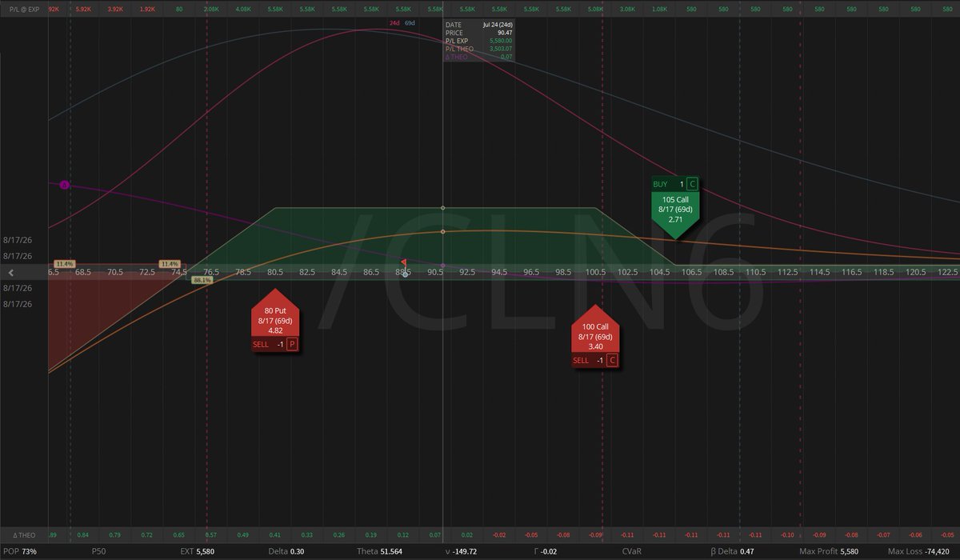This screenshot has width=960, height=560.
Task: Click the 122.5 price axis tick
Action: point(947,273)
